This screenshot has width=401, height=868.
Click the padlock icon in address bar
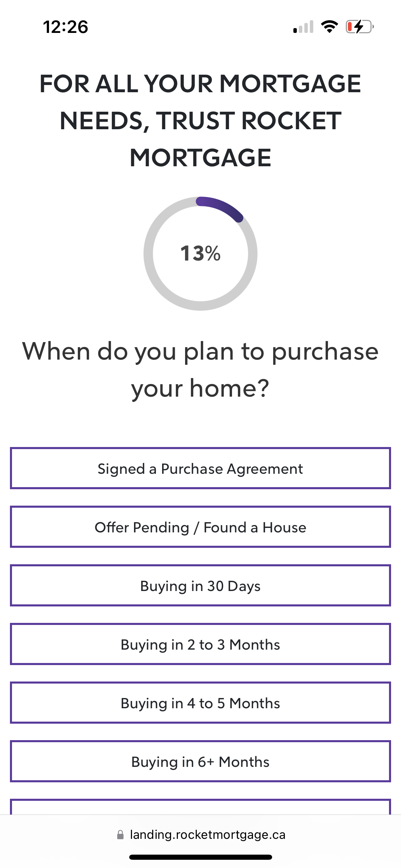[x=120, y=834]
